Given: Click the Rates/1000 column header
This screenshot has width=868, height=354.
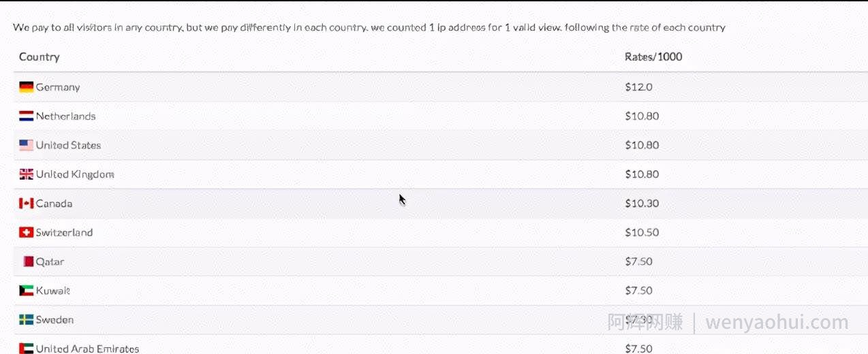Looking at the screenshot, I should [653, 57].
